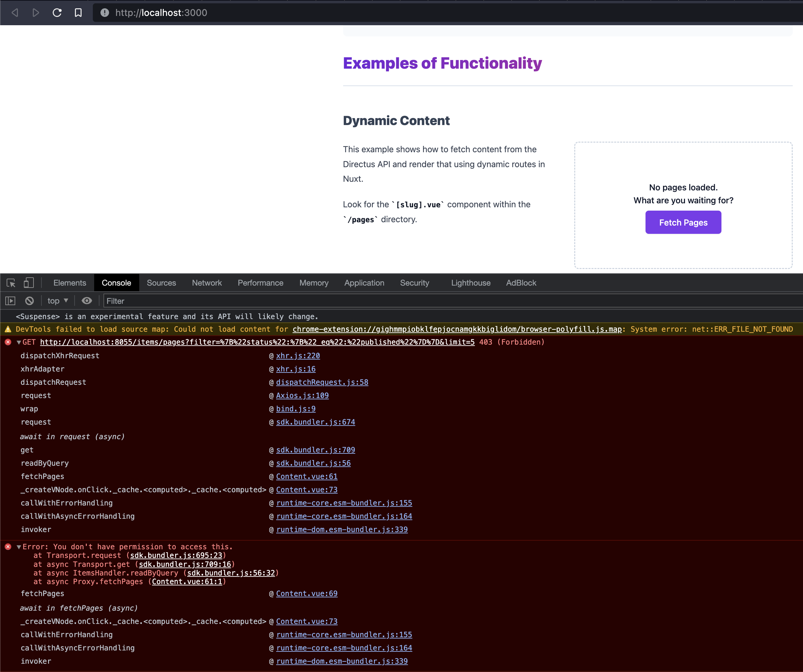Collapse the permission Error stack trace
Image resolution: width=803 pixels, height=672 pixels.
coord(19,547)
